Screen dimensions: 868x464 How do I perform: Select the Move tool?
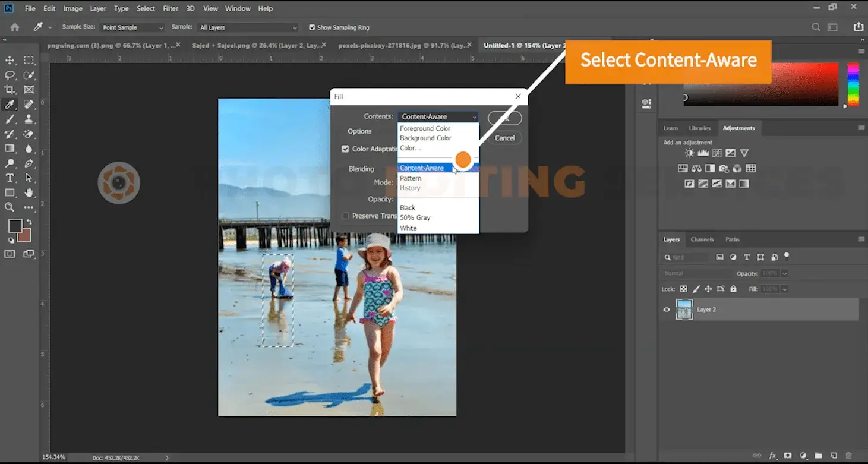point(10,60)
